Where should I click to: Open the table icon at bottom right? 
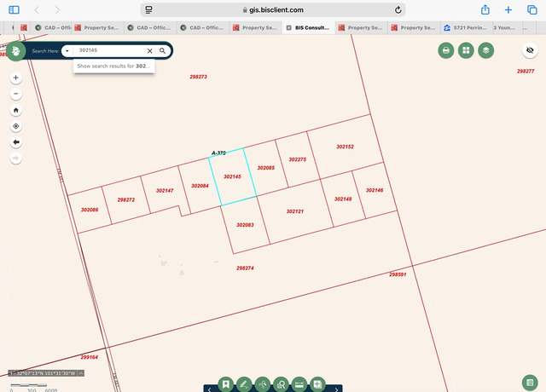pyautogui.click(x=530, y=383)
